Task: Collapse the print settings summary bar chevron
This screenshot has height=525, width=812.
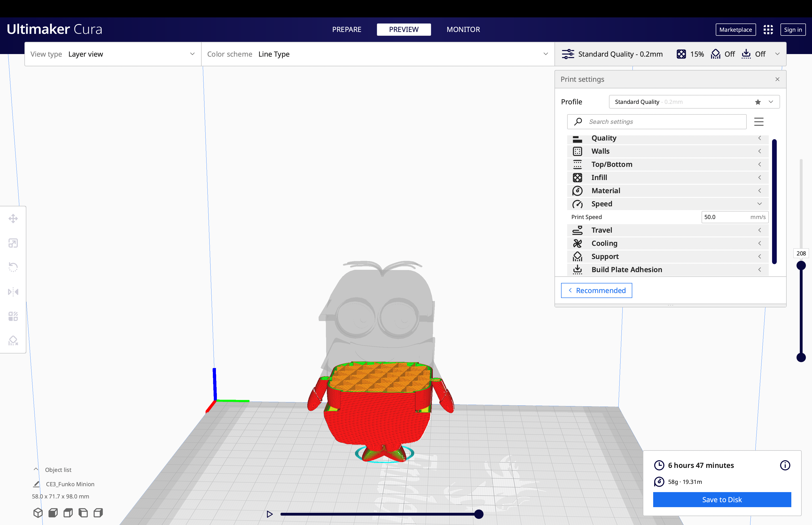Action: pyautogui.click(x=777, y=54)
